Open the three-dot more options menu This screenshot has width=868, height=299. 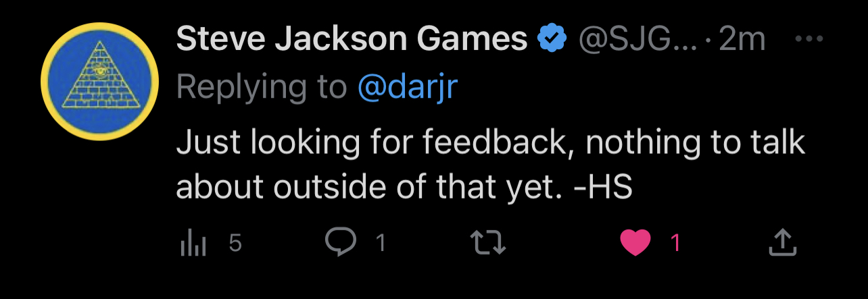tap(809, 39)
